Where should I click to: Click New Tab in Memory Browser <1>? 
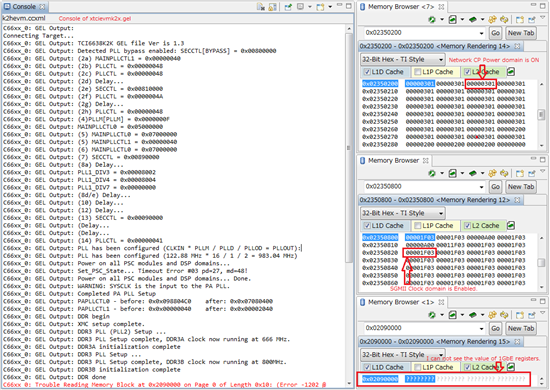click(x=521, y=329)
